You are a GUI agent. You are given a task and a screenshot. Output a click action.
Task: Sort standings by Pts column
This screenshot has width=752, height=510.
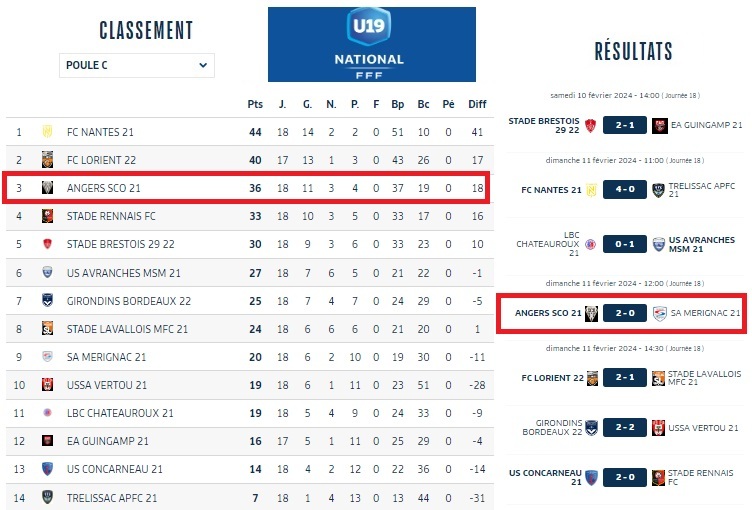tap(255, 104)
